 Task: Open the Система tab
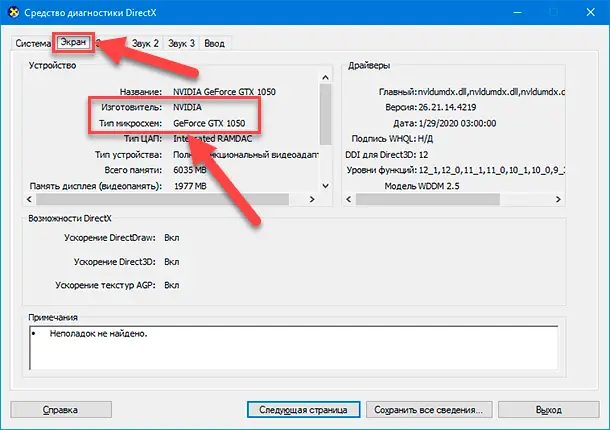click(x=33, y=43)
